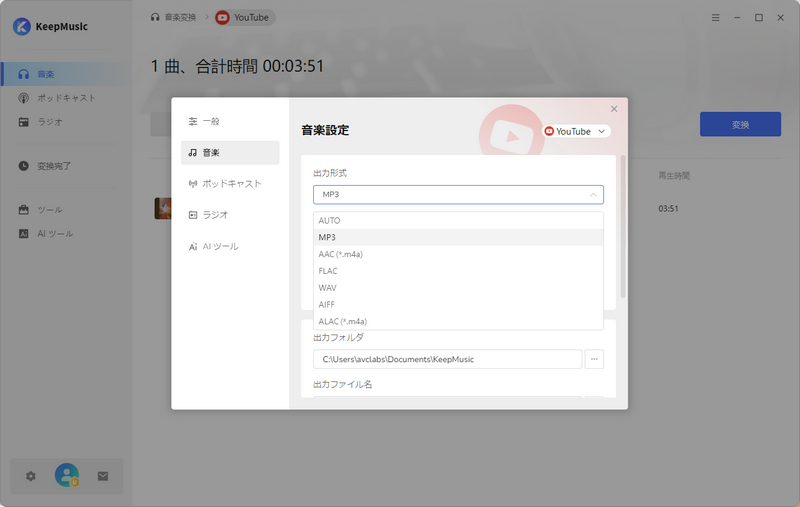Browse output folder with the ... button

click(x=594, y=359)
